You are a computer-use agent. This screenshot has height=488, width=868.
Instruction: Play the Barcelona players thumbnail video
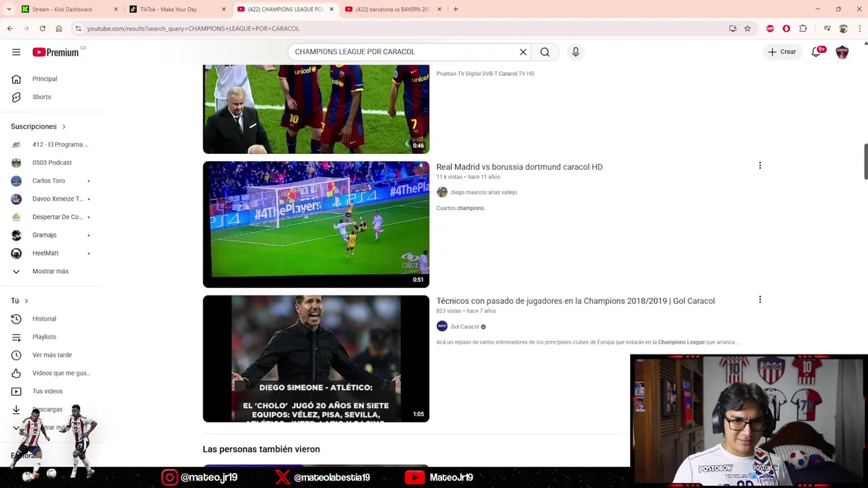click(316, 109)
